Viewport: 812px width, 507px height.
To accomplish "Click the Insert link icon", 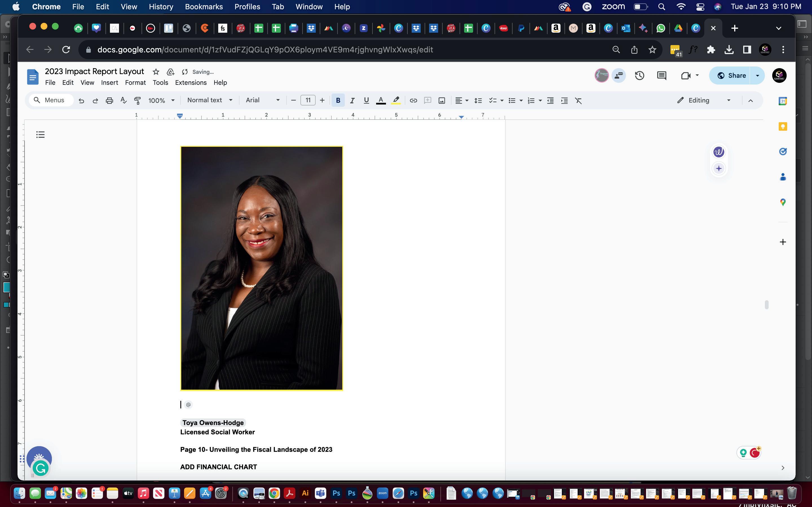I will pos(413,100).
